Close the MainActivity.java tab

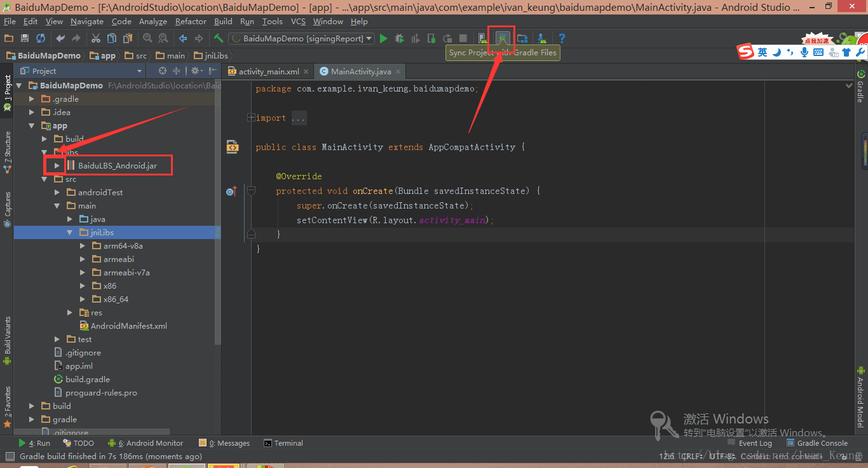pyautogui.click(x=398, y=72)
